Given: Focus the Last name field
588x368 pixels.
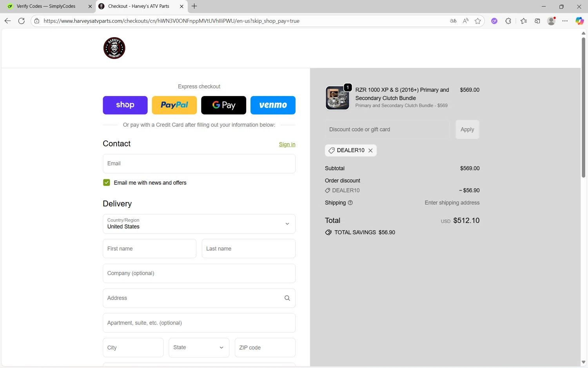Looking at the screenshot, I should [x=249, y=249].
